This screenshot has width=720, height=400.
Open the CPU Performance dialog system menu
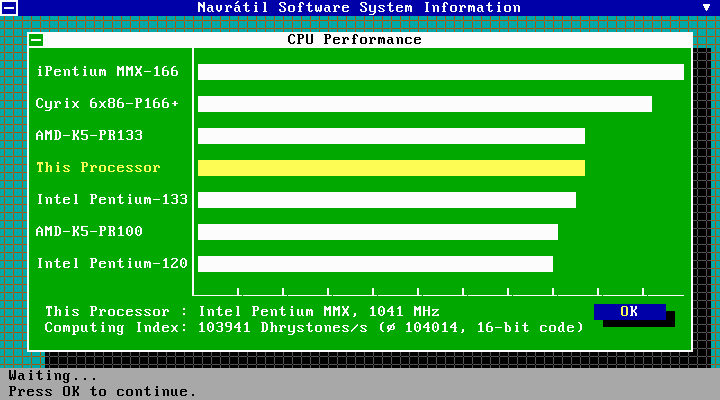coord(36,40)
